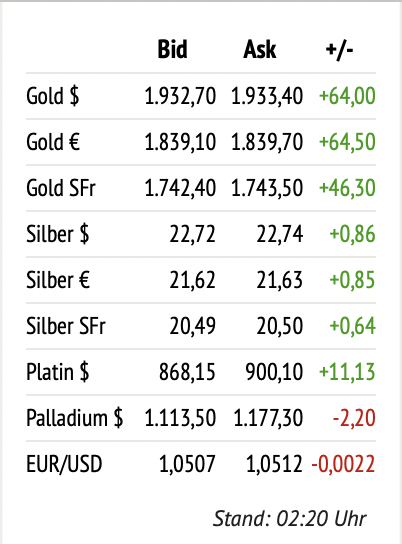Select the Gold € row label
402x544 pixels.
click(53, 142)
